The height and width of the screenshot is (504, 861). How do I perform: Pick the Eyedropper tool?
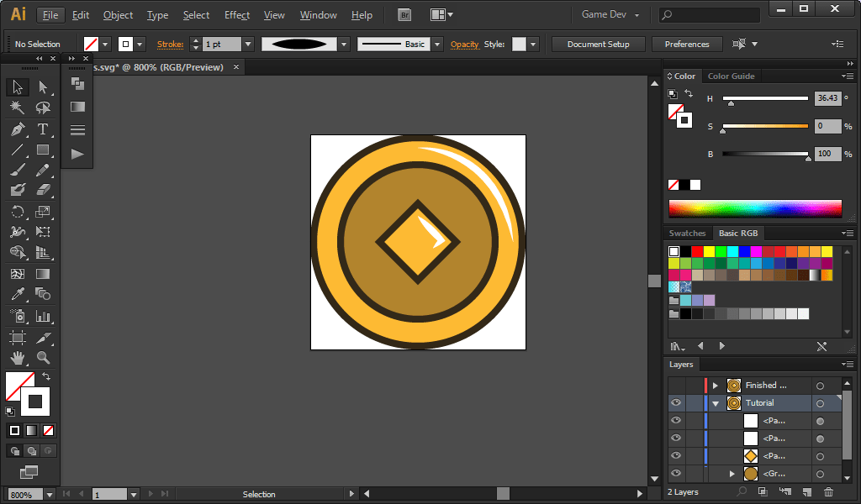click(17, 294)
